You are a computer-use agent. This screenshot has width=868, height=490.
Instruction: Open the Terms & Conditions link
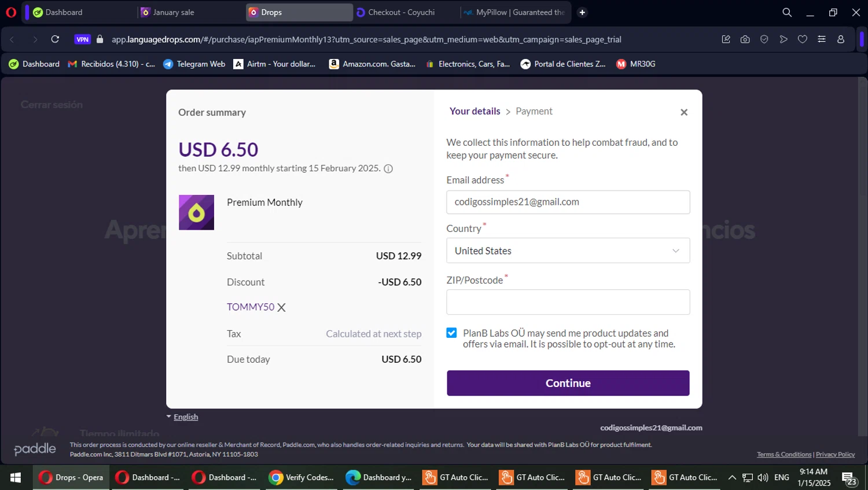pyautogui.click(x=784, y=454)
